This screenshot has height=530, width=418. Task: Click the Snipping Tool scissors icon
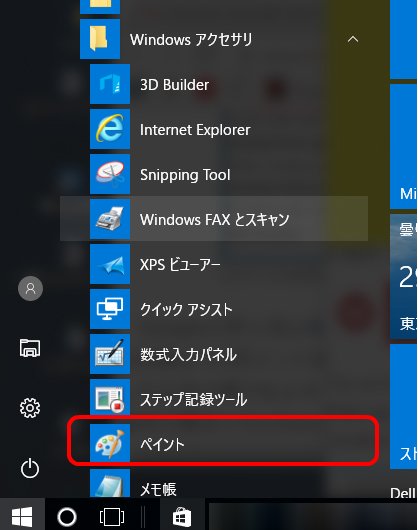pyautogui.click(x=110, y=174)
